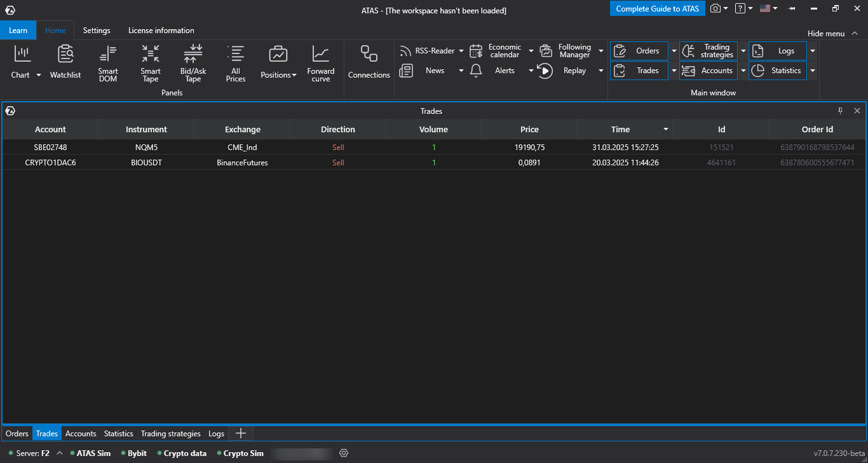The height and width of the screenshot is (463, 868).
Task: Click Hide menu
Action: click(833, 33)
